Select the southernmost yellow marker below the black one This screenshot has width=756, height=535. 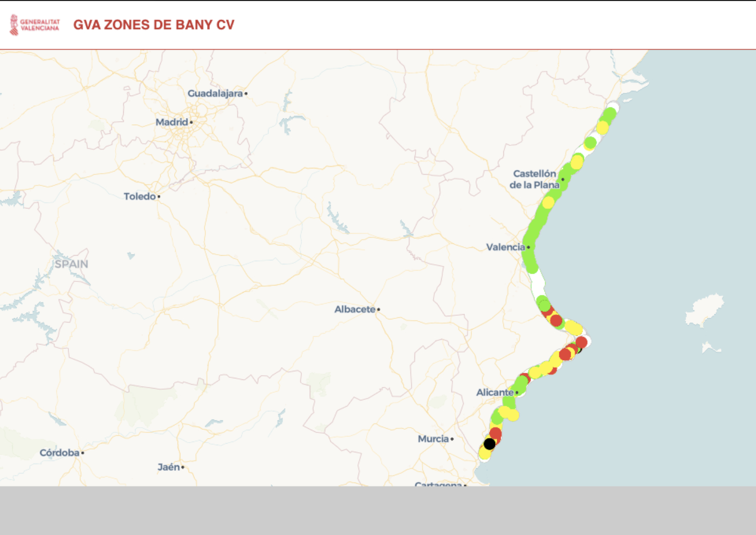[484, 453]
